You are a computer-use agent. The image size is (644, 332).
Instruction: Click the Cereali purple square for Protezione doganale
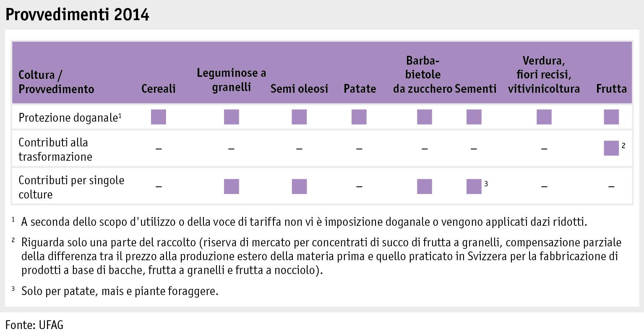tap(159, 117)
